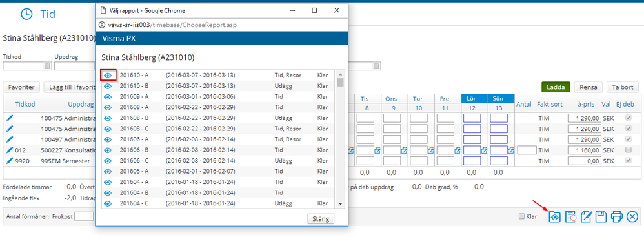Click the Visma PX popup header

point(222,38)
